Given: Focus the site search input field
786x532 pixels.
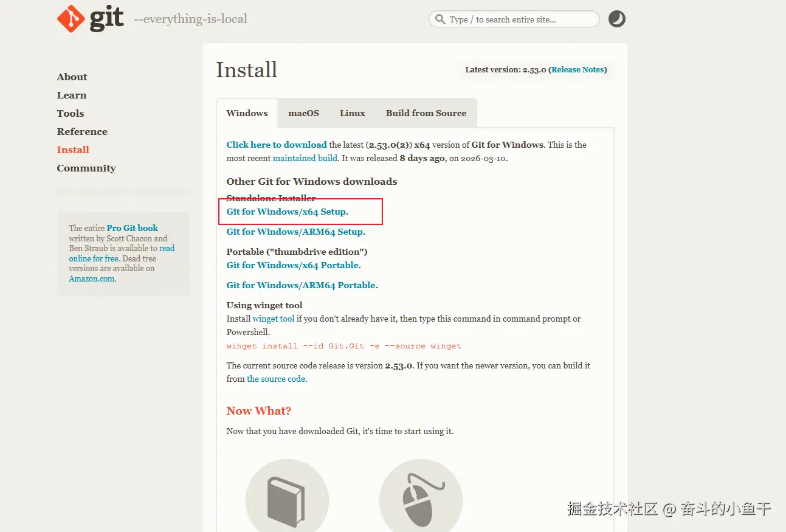Looking at the screenshot, I should 514,19.
